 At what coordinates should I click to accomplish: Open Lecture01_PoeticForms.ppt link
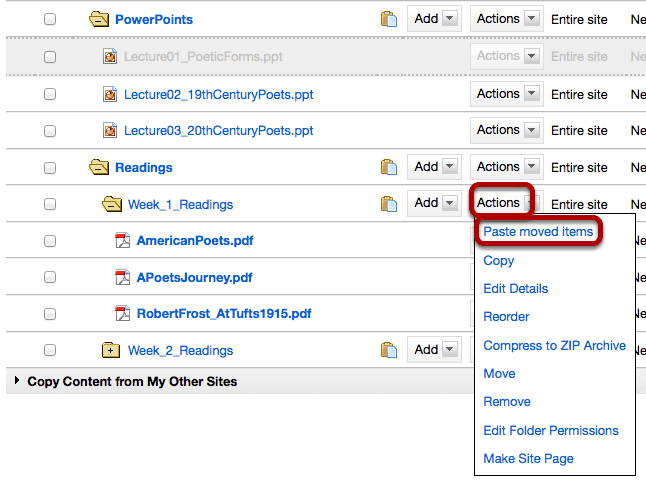pos(203,56)
